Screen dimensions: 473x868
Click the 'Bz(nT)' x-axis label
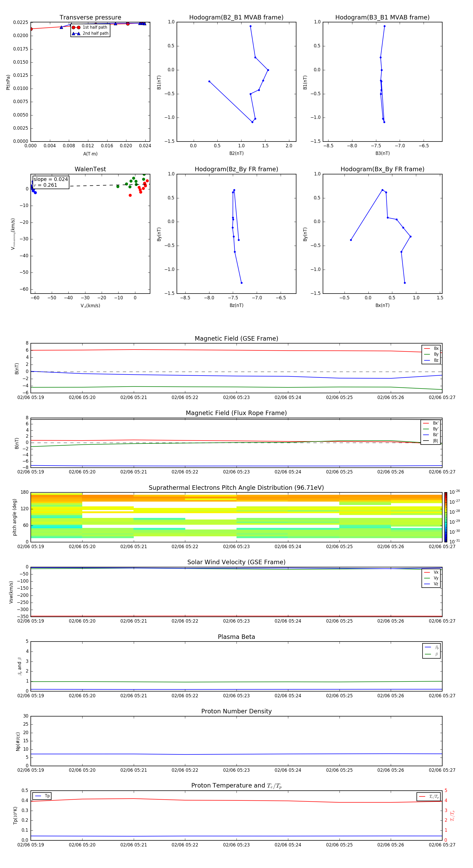coord(236,305)
